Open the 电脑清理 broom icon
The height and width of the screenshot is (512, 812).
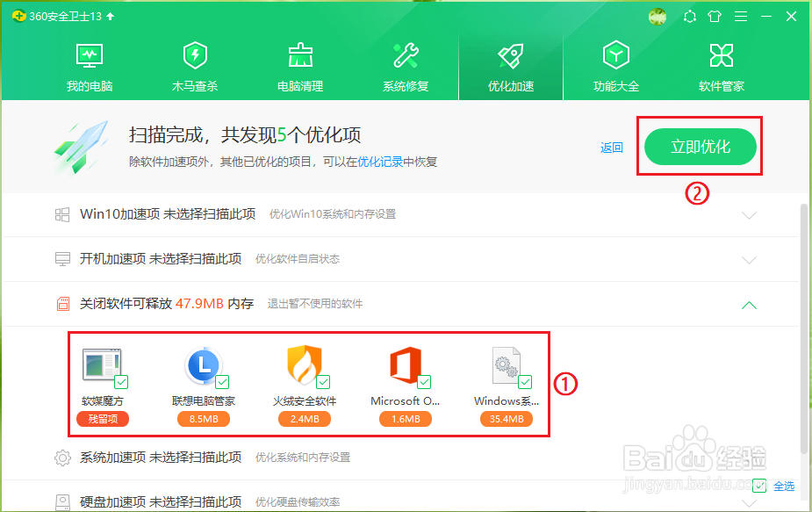tap(300, 55)
